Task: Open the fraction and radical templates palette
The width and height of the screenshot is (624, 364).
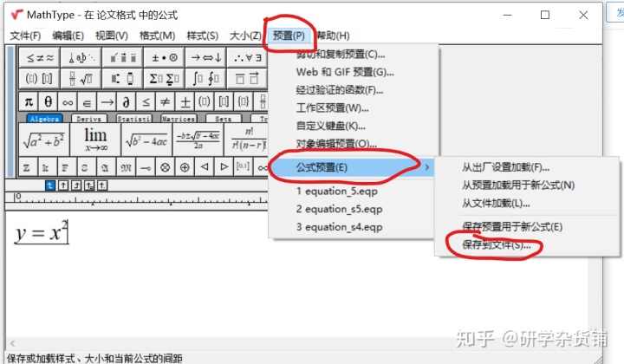Action: point(81,78)
